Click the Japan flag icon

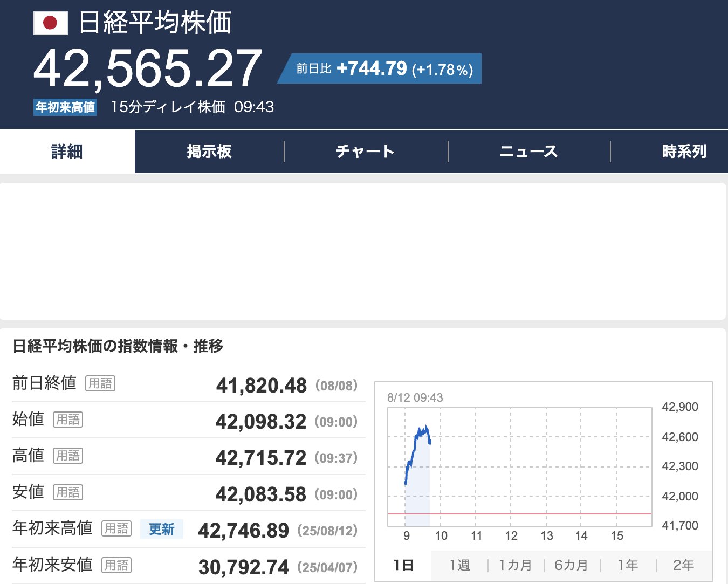pos(51,23)
